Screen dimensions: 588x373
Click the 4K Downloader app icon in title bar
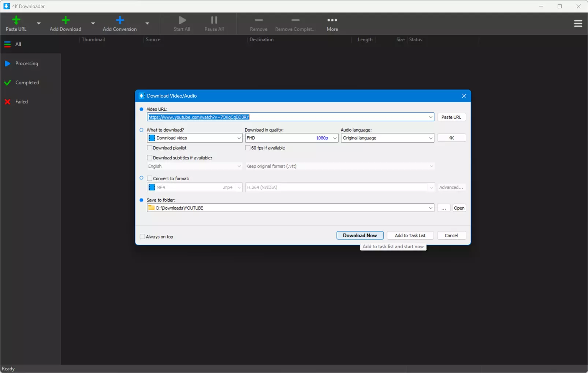[7, 6]
